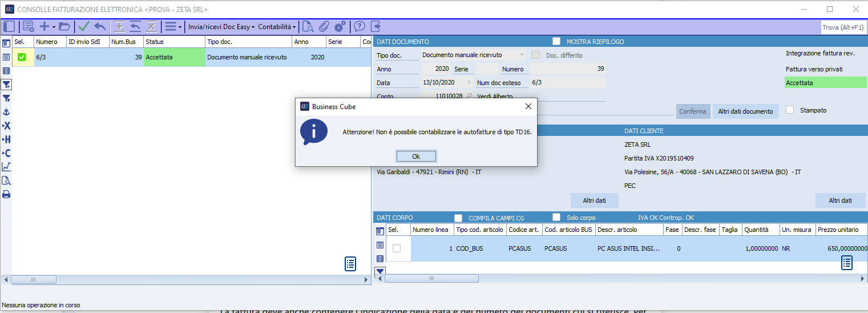Image resolution: width=868 pixels, height=313 pixels.
Task: Click the printer icon in left sidebar
Action: pyautogui.click(x=6, y=194)
